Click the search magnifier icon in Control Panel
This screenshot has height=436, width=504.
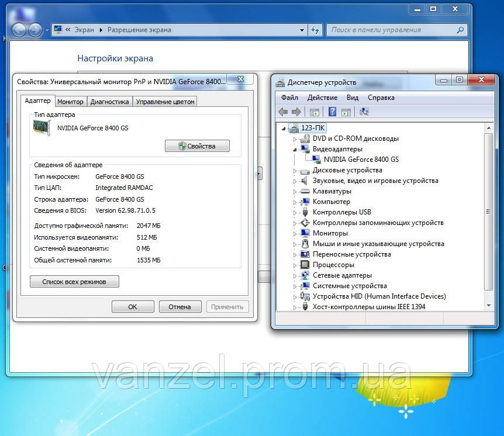click(x=460, y=30)
